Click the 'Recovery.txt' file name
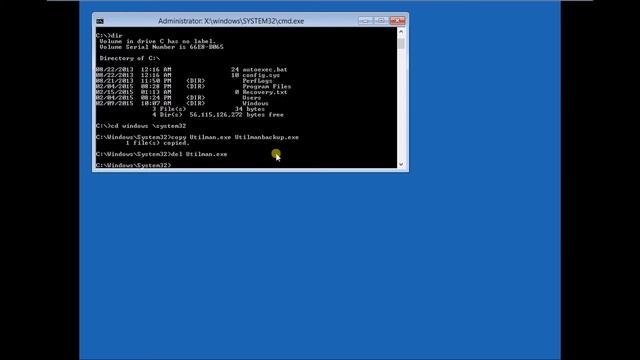Screen dimensions: 640x360 click(265, 92)
